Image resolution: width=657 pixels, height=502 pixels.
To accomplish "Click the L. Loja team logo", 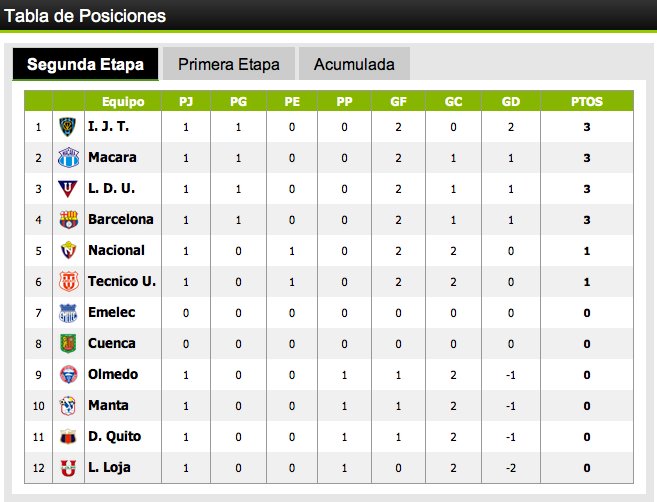I will tap(68, 468).
